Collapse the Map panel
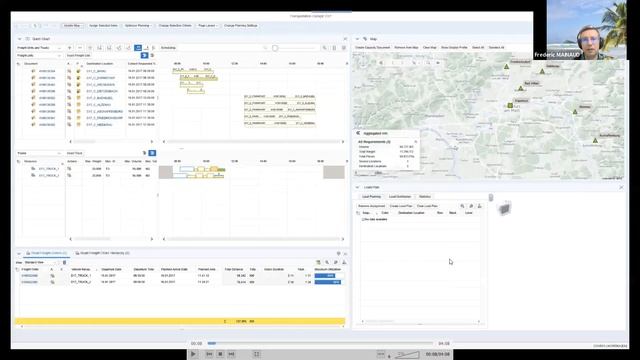Image resolution: width=640 pixels, height=360 pixels. 357,39
